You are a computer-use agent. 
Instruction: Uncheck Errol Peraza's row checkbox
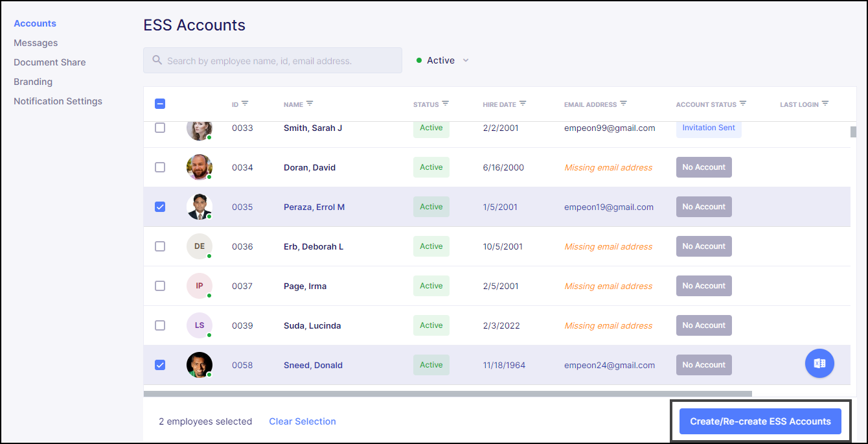click(160, 207)
